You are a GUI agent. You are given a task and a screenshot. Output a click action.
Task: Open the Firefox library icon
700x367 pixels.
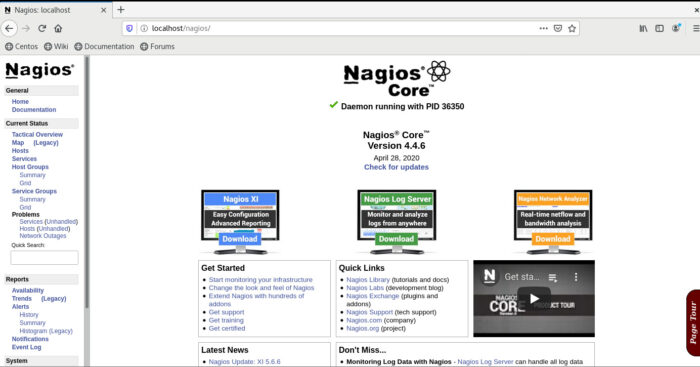643,29
